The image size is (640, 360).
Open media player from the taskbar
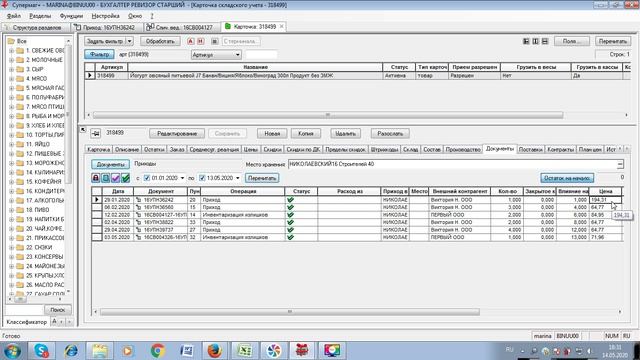[128, 351]
